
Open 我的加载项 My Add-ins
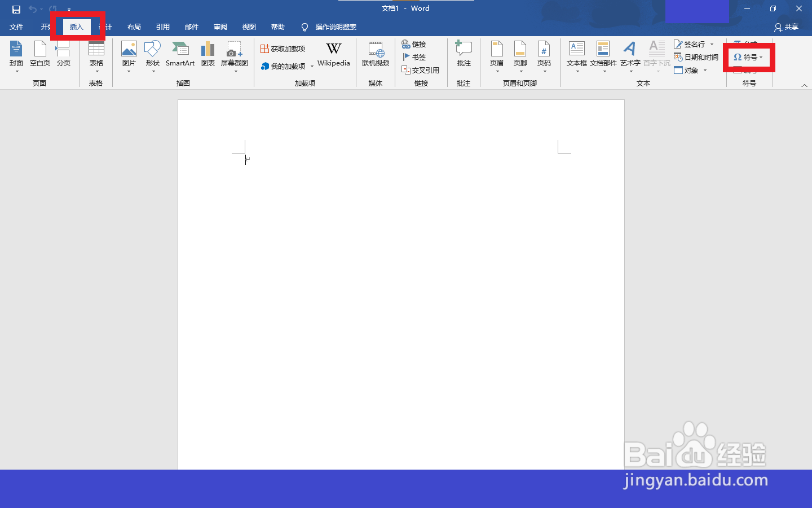(283, 66)
